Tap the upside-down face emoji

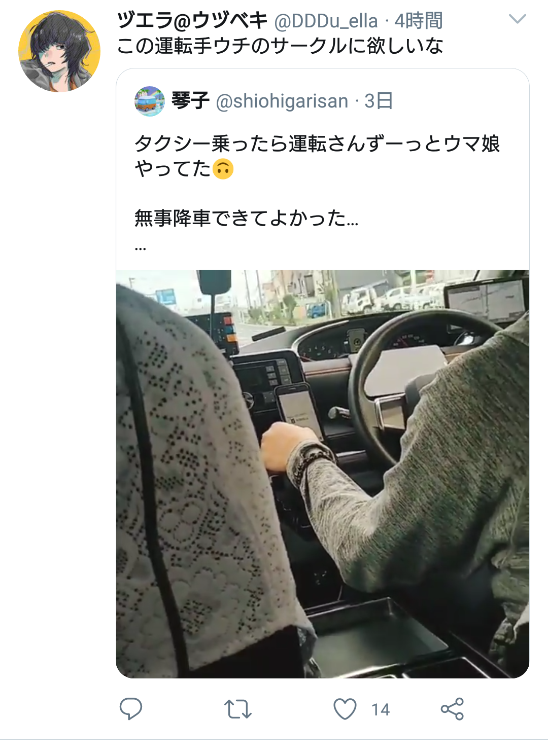pos(223,169)
